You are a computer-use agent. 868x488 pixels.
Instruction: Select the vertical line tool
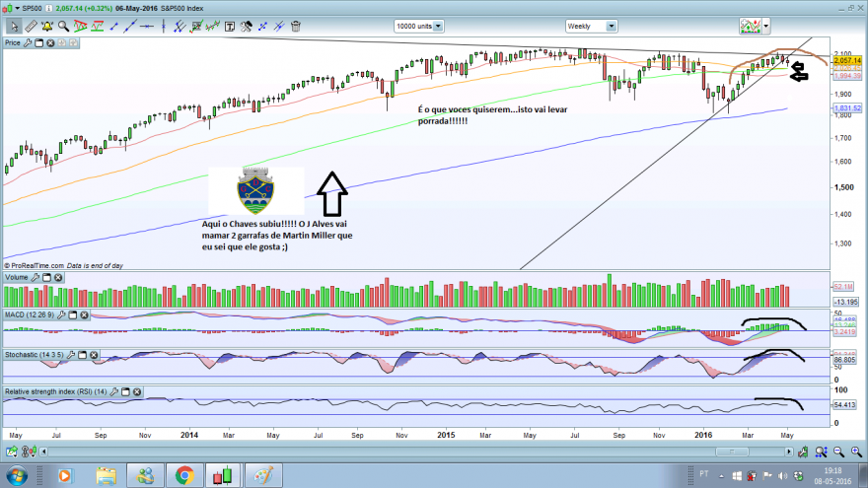click(164, 26)
